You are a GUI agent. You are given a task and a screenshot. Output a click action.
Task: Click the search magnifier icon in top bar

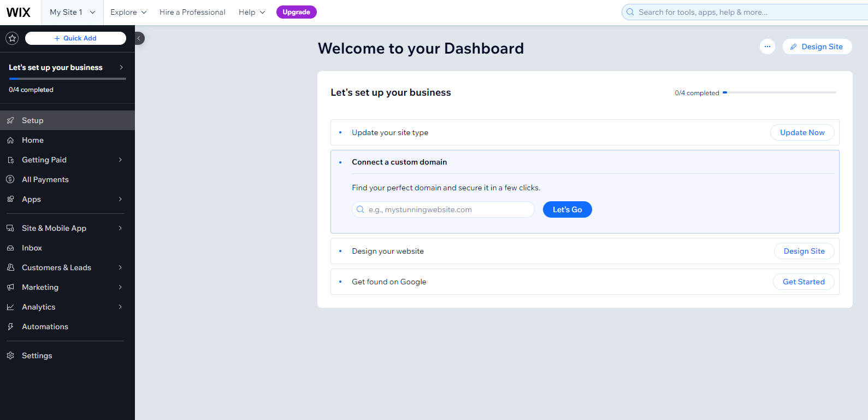point(630,12)
